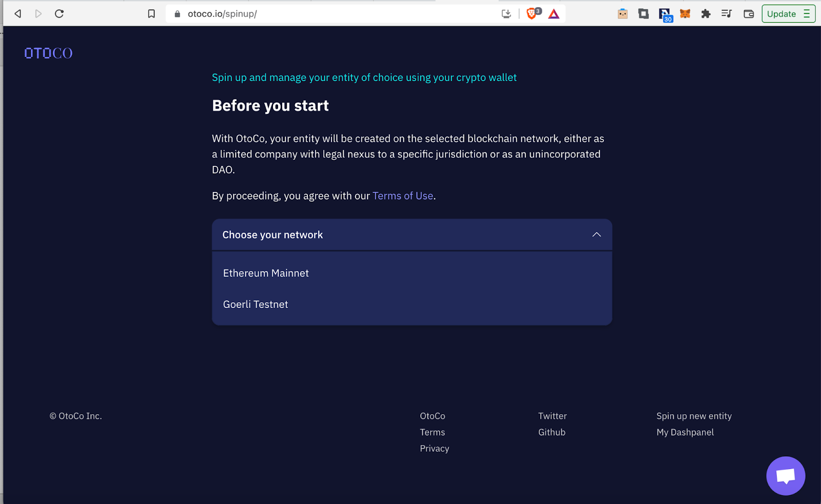Select Goerli Testnet network option
Viewport: 821px width, 504px height.
256,304
